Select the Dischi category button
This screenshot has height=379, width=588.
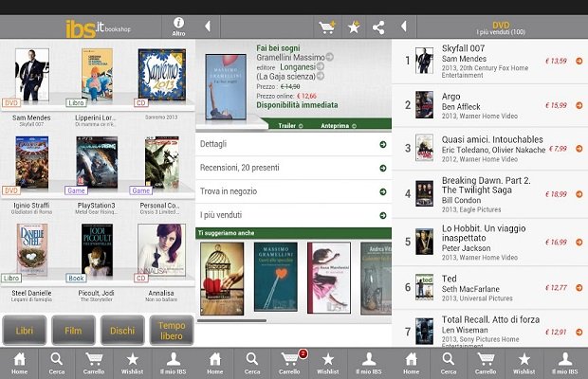122,331
